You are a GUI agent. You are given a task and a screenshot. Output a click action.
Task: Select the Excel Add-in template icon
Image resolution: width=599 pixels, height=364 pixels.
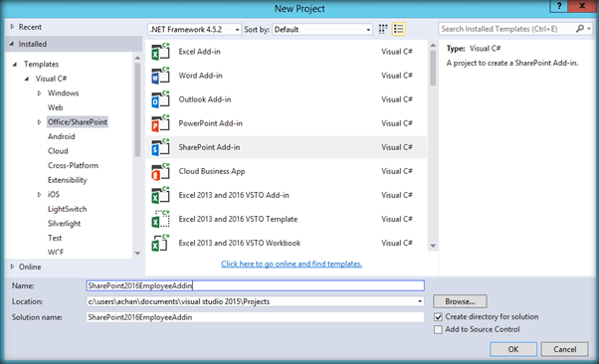160,52
